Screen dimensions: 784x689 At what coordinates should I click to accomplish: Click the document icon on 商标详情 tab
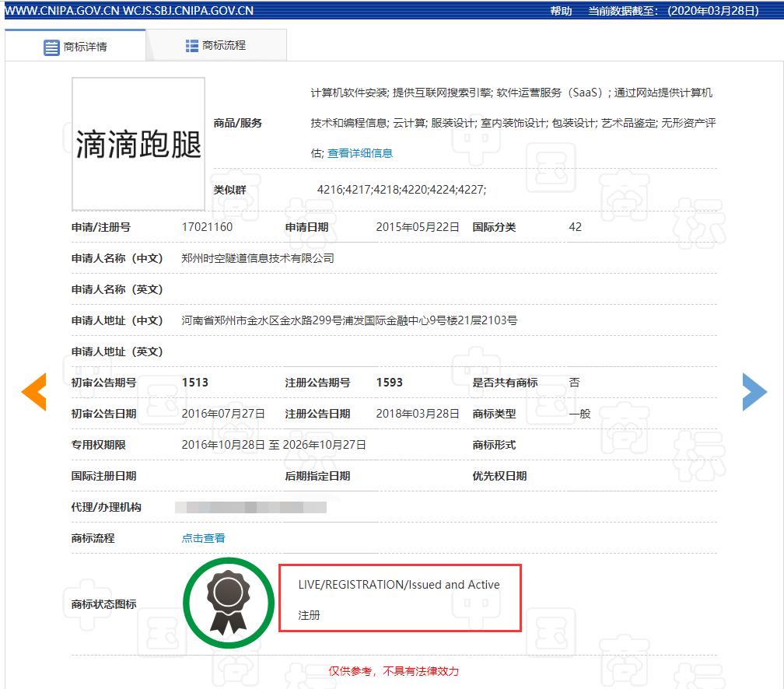[x=51, y=47]
